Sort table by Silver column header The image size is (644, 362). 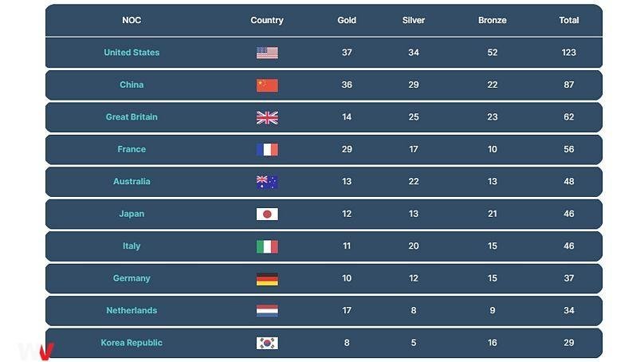[413, 20]
